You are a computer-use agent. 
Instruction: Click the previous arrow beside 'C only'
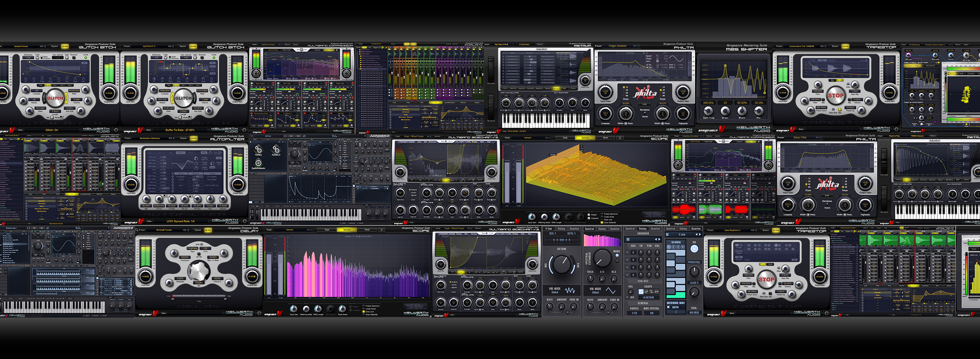coord(696,235)
